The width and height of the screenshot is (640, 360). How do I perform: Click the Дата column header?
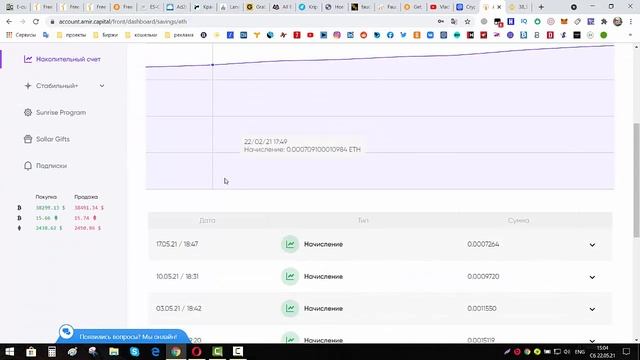tap(207, 220)
